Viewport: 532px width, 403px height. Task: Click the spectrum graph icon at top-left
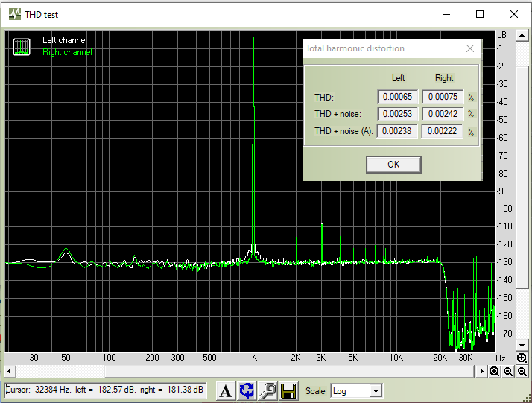click(22, 47)
